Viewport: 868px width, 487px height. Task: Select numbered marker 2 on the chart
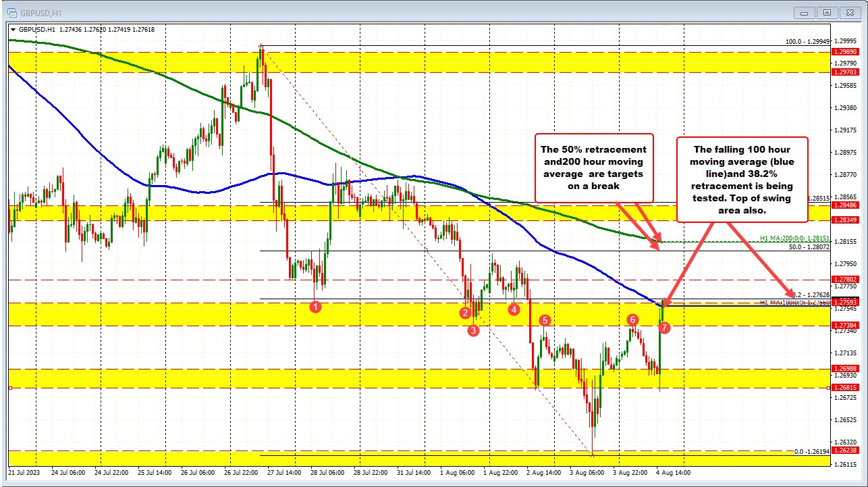click(465, 313)
